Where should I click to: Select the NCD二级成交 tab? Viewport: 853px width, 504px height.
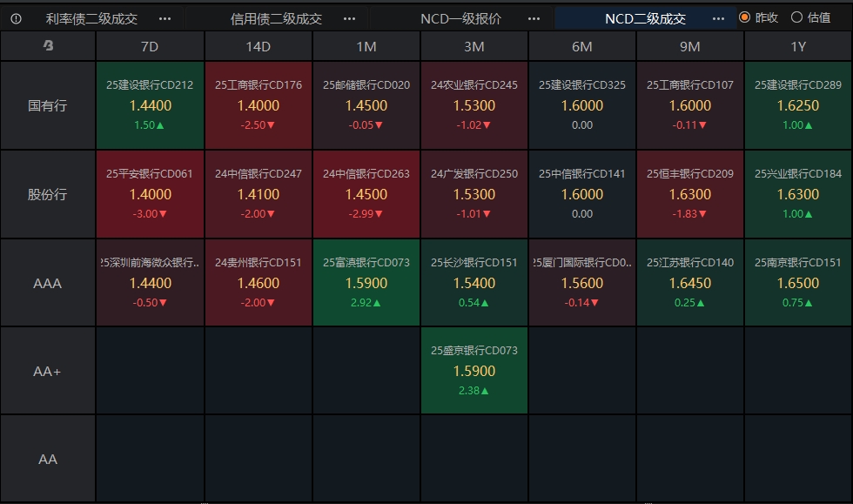[645, 18]
